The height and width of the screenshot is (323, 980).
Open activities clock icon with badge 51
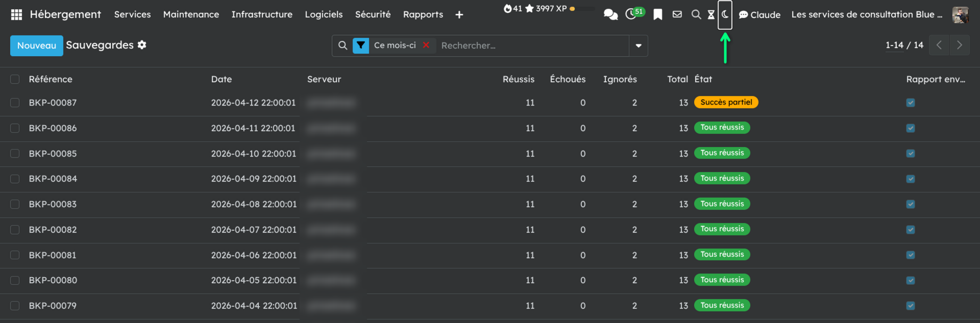631,14
